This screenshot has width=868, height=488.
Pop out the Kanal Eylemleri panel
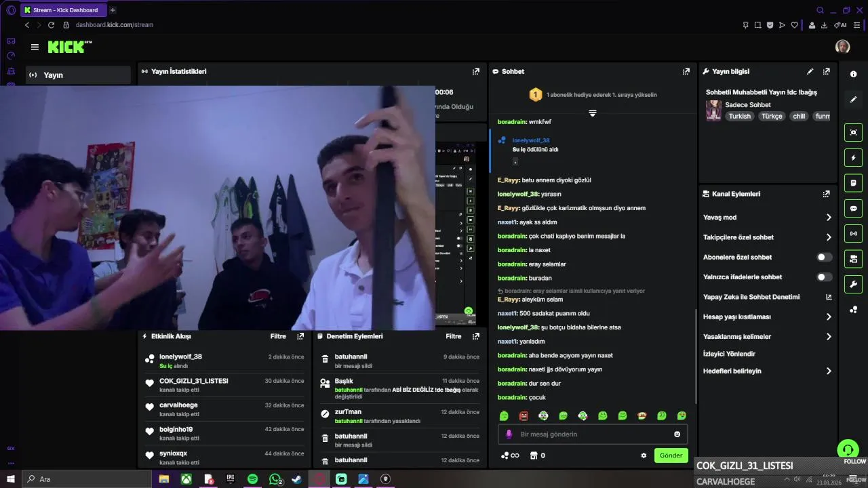click(x=826, y=194)
